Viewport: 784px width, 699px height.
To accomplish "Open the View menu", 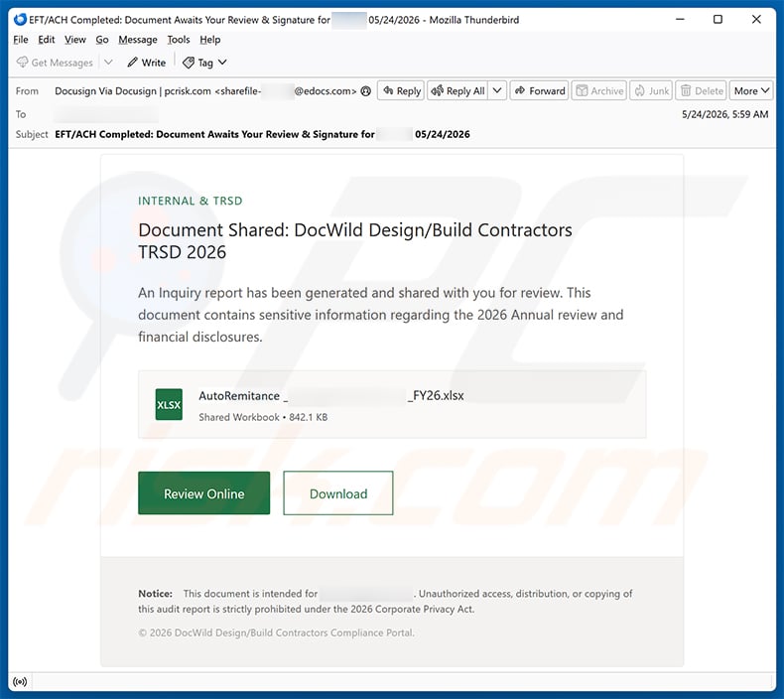I will tap(75, 40).
